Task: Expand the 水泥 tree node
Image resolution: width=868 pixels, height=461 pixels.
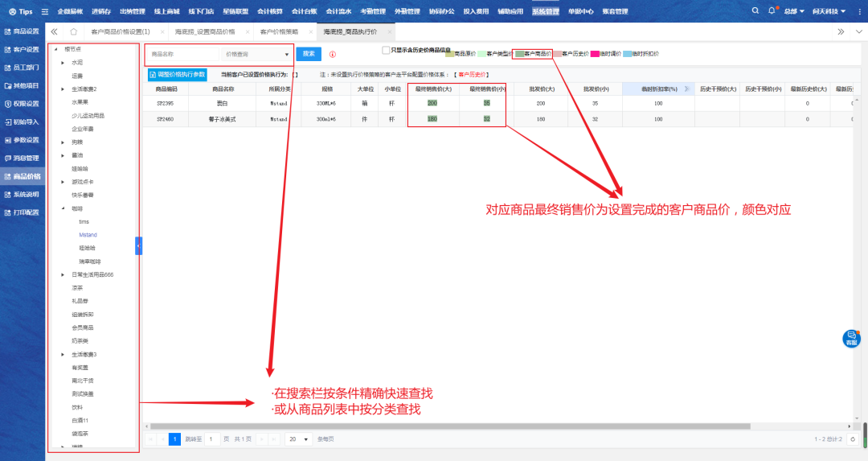Action: pos(63,62)
